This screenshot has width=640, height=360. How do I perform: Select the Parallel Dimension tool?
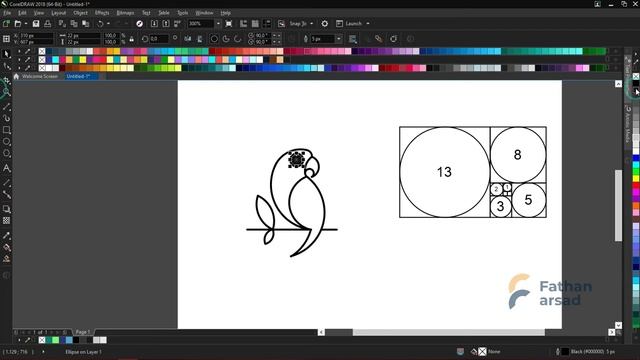[7, 183]
